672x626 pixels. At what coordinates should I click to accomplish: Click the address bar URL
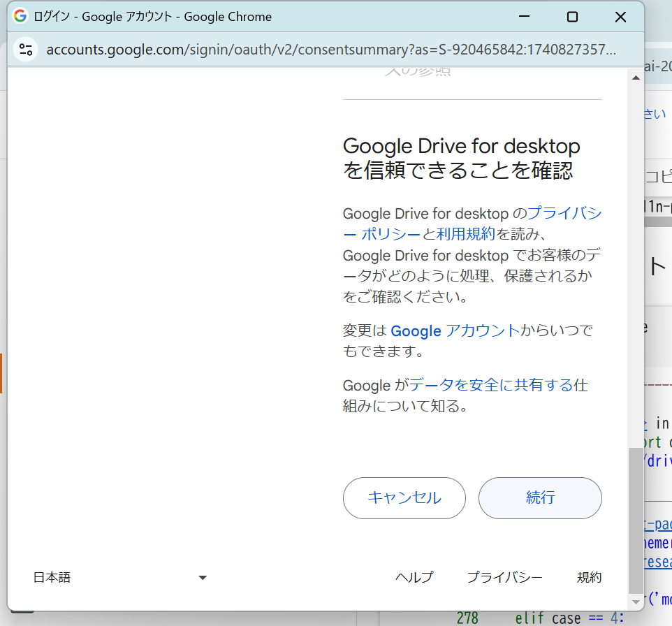pos(331,50)
